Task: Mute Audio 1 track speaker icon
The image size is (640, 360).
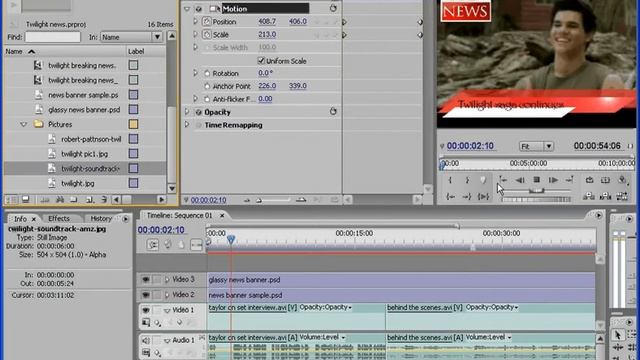Action: click(x=145, y=340)
